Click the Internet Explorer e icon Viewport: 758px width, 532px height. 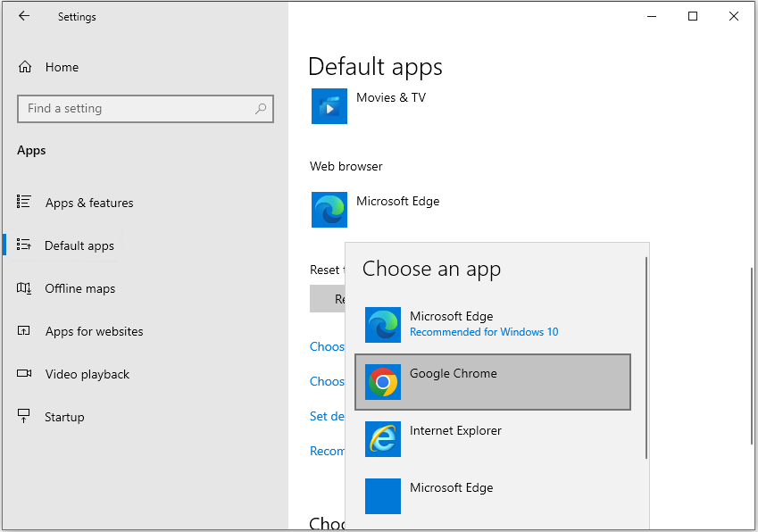click(x=383, y=439)
